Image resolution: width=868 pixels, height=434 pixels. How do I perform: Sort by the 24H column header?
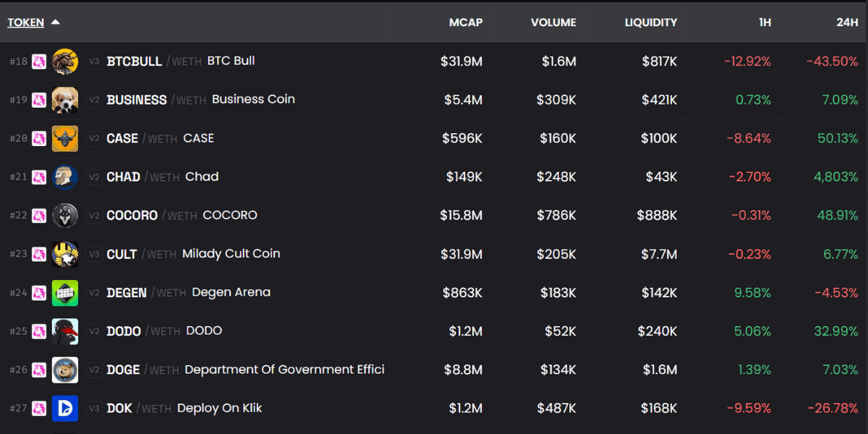847,22
